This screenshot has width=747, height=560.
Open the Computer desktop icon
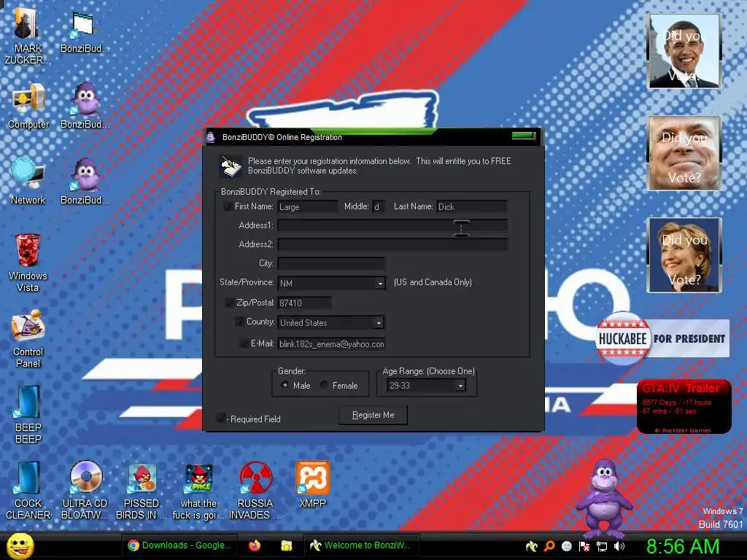pos(28,106)
